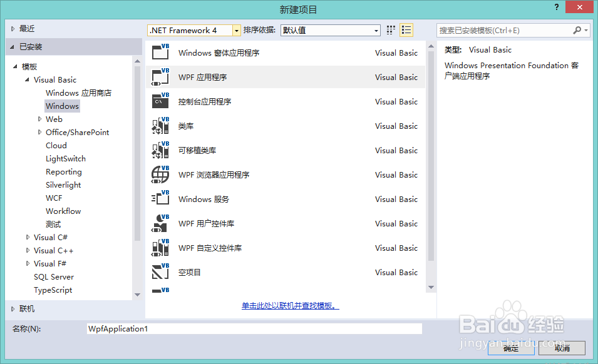Select the Windows tree item
598x364 pixels.
[62, 106]
